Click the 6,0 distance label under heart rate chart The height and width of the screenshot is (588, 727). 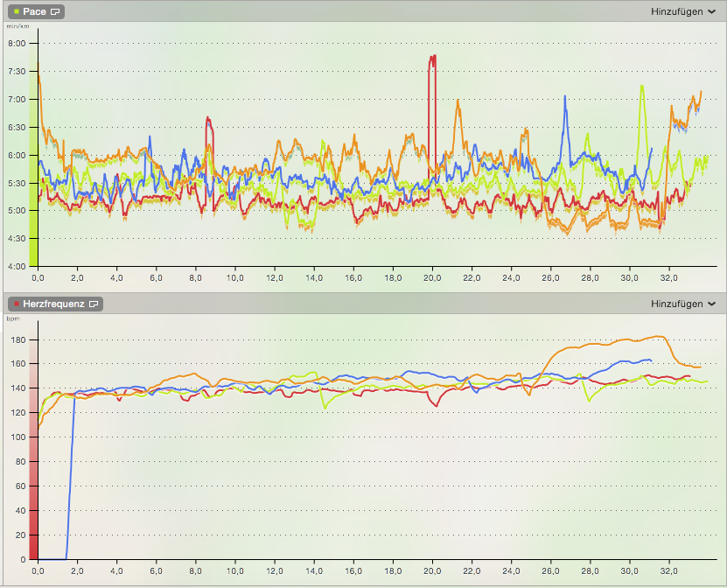point(157,570)
